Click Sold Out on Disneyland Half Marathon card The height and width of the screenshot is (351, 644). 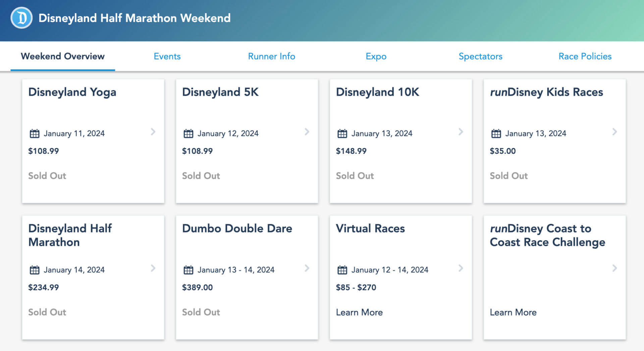click(x=47, y=312)
